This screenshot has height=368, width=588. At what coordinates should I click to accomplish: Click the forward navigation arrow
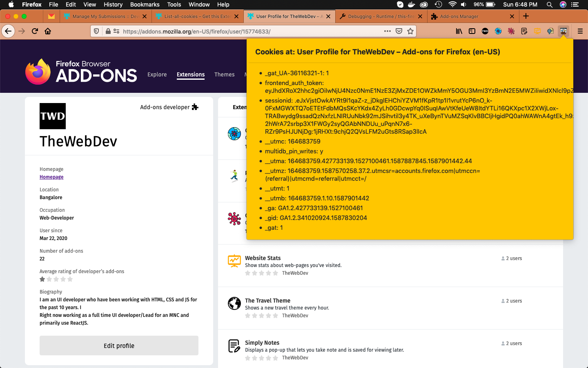[x=22, y=31]
